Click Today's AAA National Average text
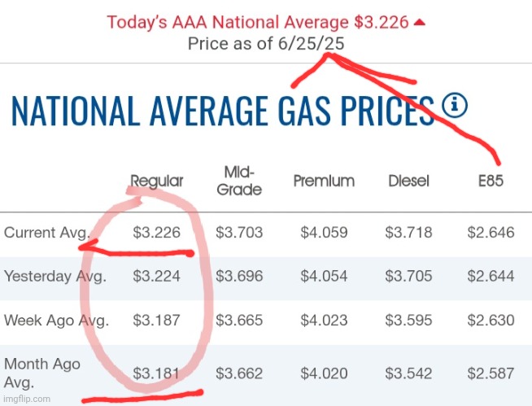The width and height of the screenshot is (532, 406). (x=228, y=23)
